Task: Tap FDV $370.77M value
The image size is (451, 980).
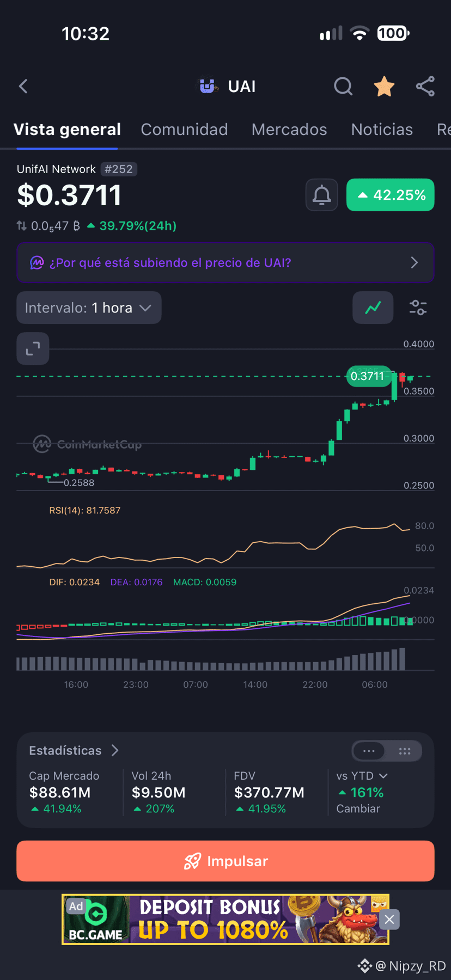Action: tap(269, 793)
